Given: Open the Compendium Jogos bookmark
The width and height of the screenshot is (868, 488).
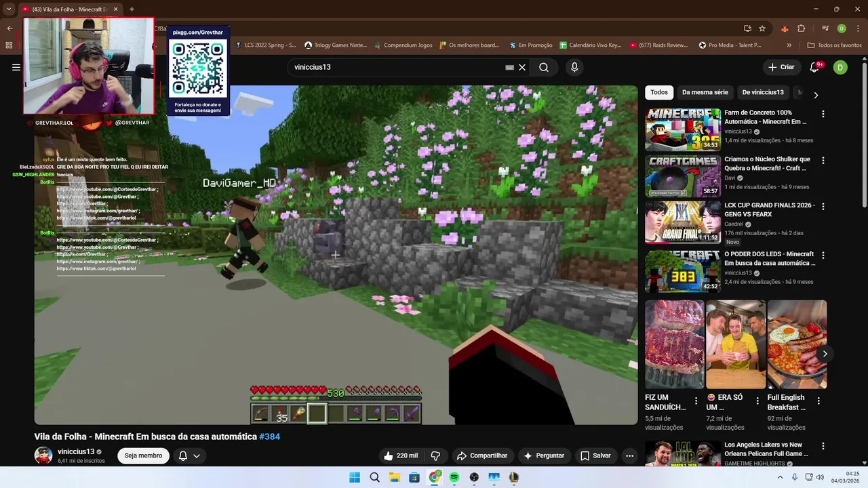Looking at the screenshot, I should tap(402, 45).
